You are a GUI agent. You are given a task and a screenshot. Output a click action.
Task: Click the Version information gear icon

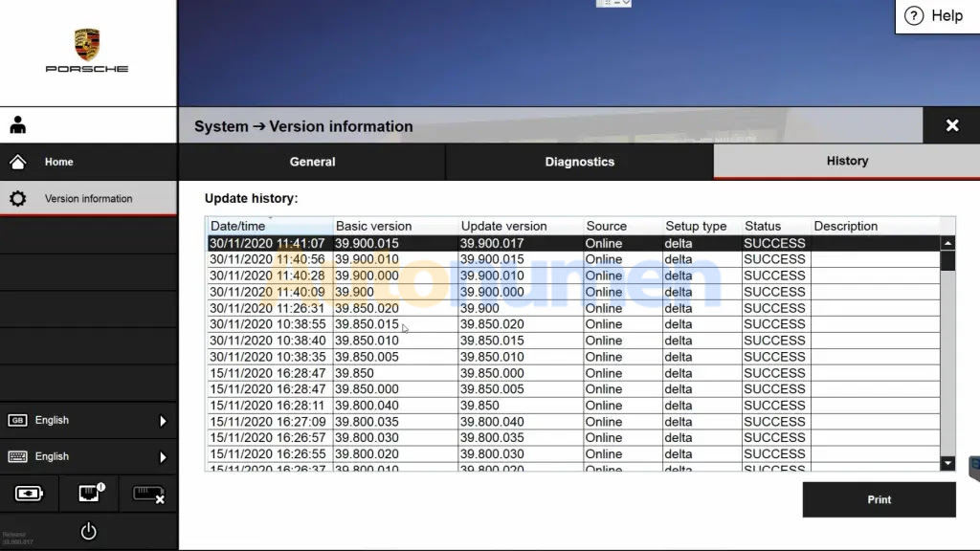(x=17, y=199)
